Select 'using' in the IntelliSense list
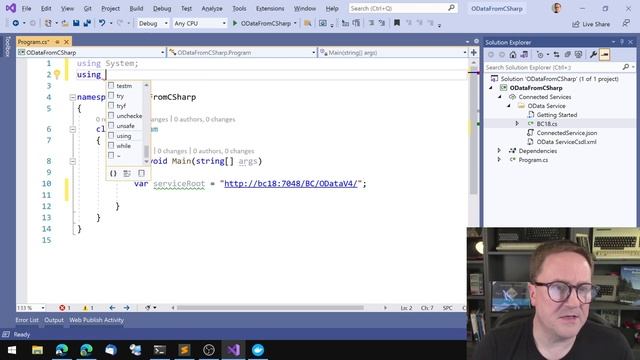Image resolution: width=640 pixels, height=360 pixels. pos(125,136)
